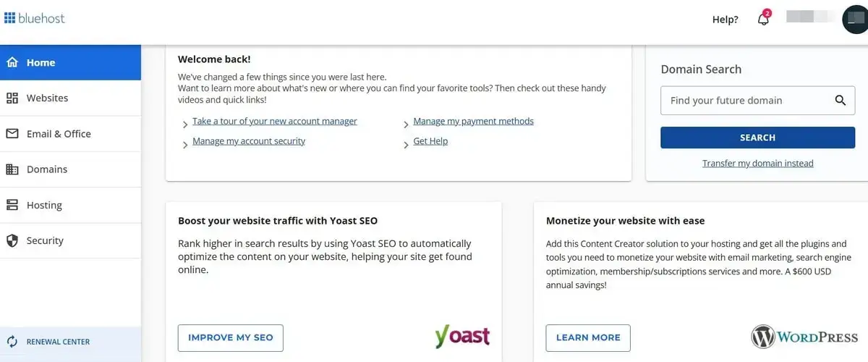Open notifications bell icon

pyautogui.click(x=763, y=20)
